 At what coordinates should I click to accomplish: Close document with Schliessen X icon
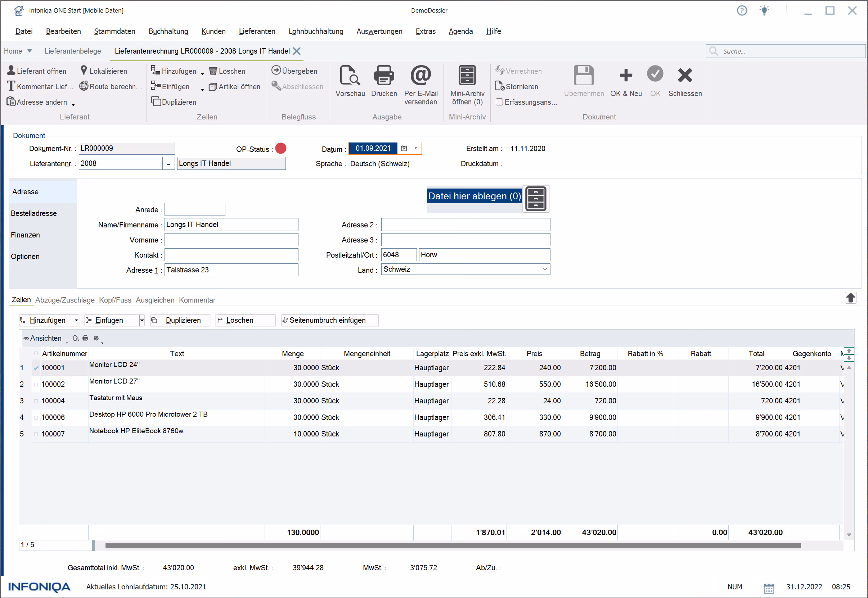(685, 75)
